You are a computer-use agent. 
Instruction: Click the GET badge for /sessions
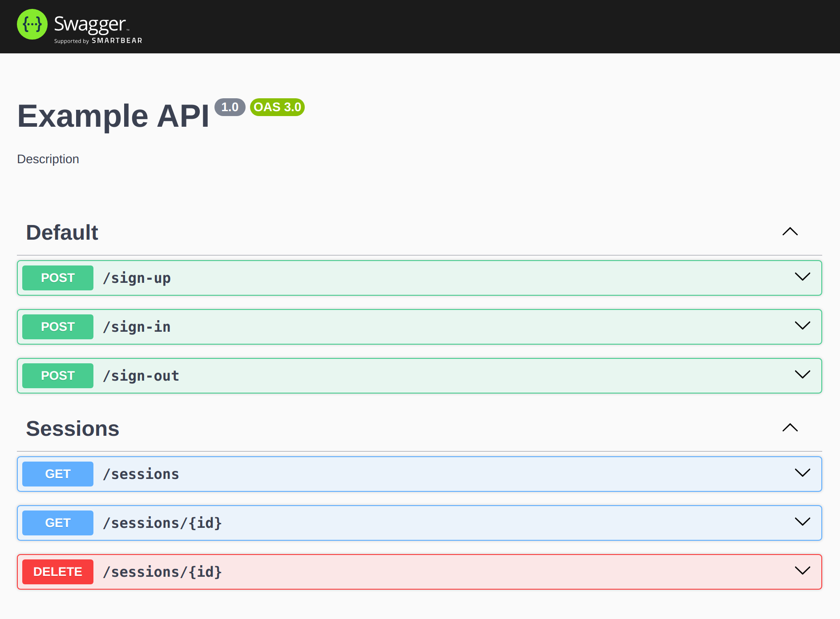[x=58, y=474]
